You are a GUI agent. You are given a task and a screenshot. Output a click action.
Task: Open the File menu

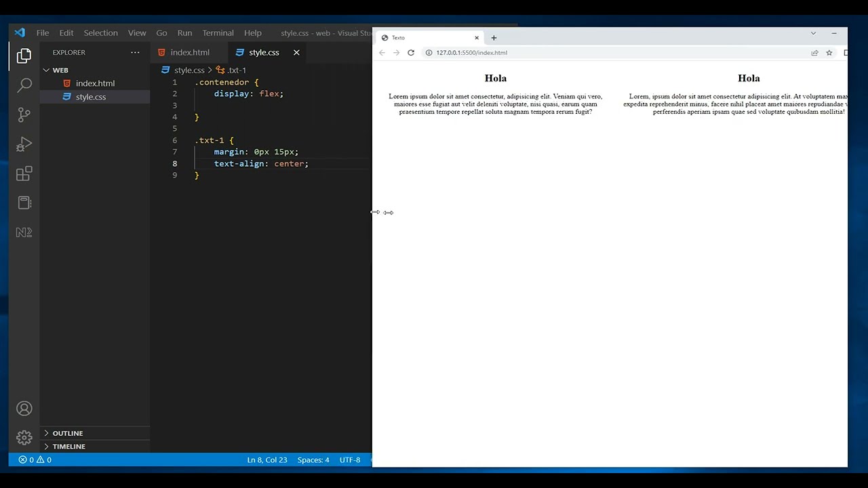pyautogui.click(x=43, y=33)
